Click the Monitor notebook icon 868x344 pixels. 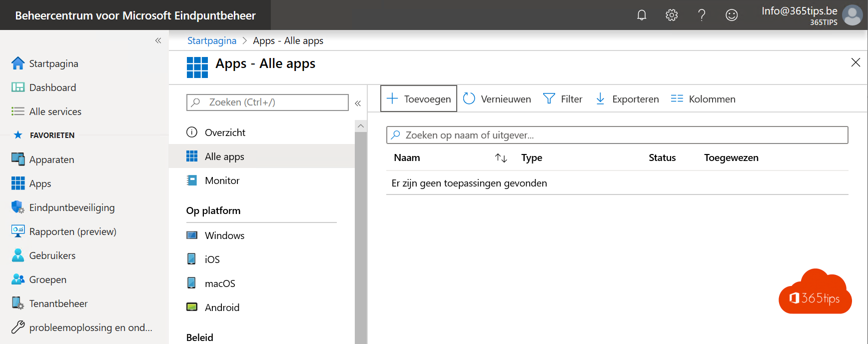[192, 180]
